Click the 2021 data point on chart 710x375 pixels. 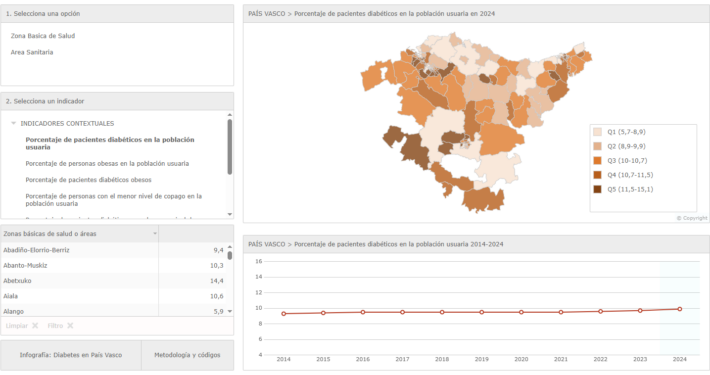561,312
